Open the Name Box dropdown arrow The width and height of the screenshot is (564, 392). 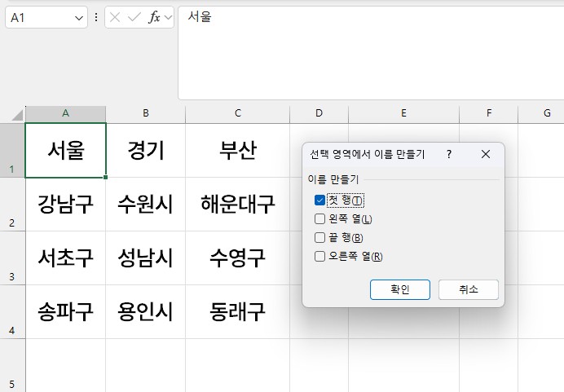[x=79, y=18]
